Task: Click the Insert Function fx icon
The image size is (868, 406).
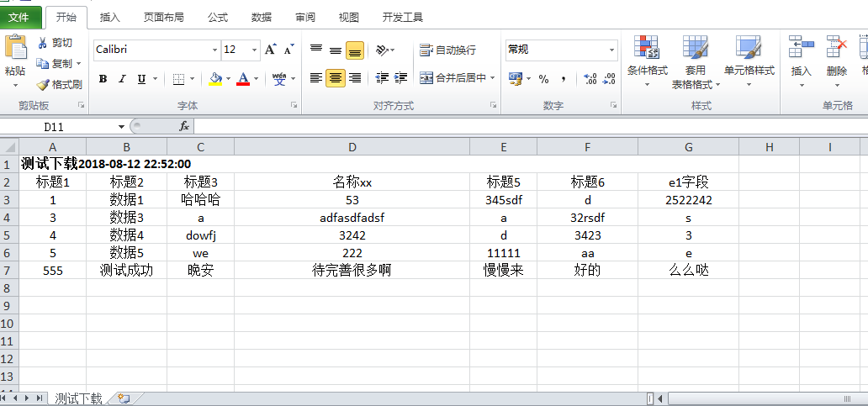Action: (x=184, y=126)
